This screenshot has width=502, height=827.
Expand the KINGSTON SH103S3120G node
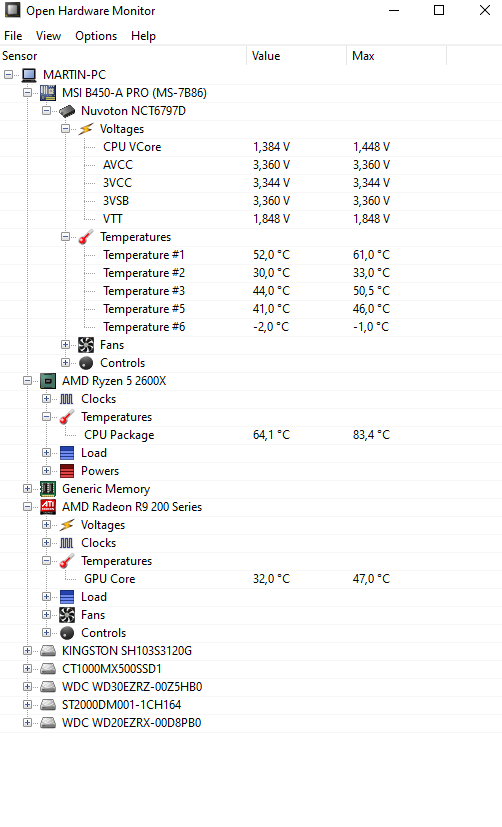[x=27, y=651]
